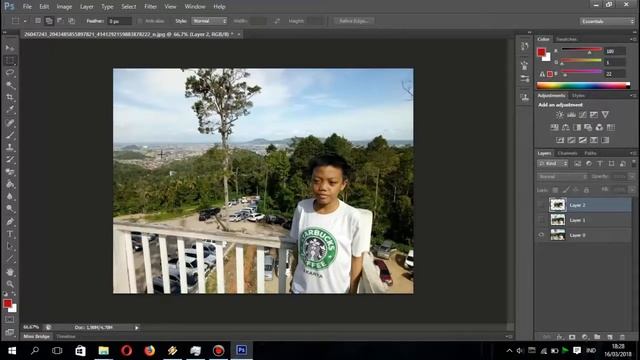Open the Timeline panel tab
This screenshot has width=640, height=360.
pos(66,337)
